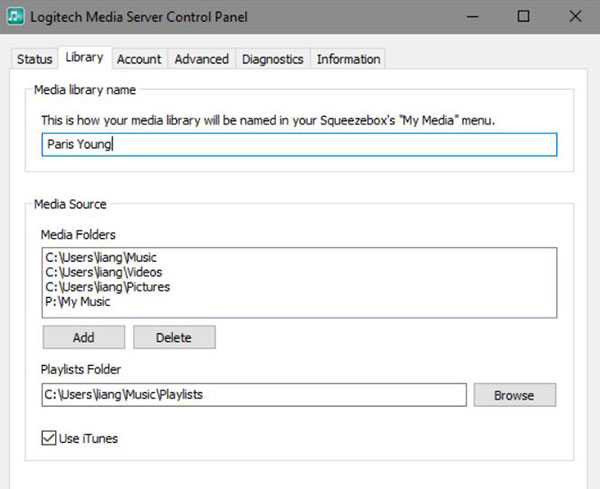Minimize the Control Panel window
This screenshot has width=600, height=489.
pyautogui.click(x=473, y=16)
